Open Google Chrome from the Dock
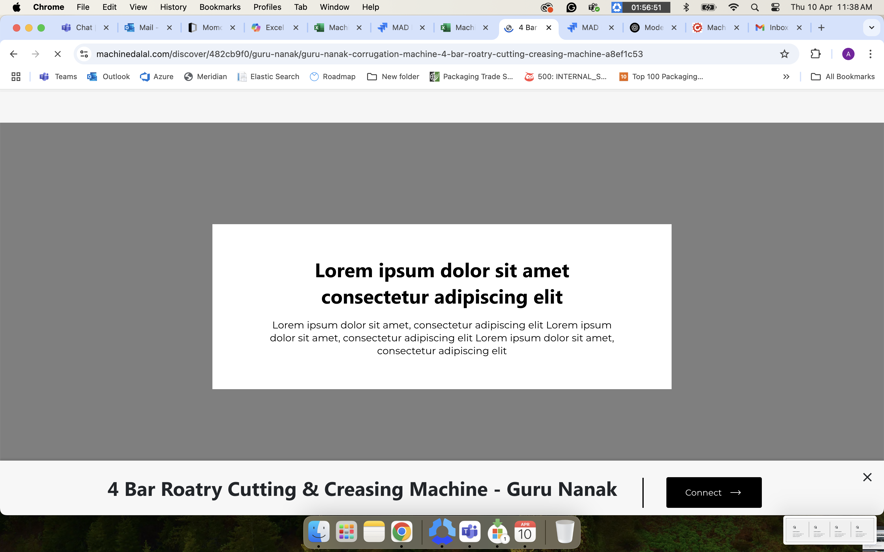884x552 pixels. click(401, 532)
